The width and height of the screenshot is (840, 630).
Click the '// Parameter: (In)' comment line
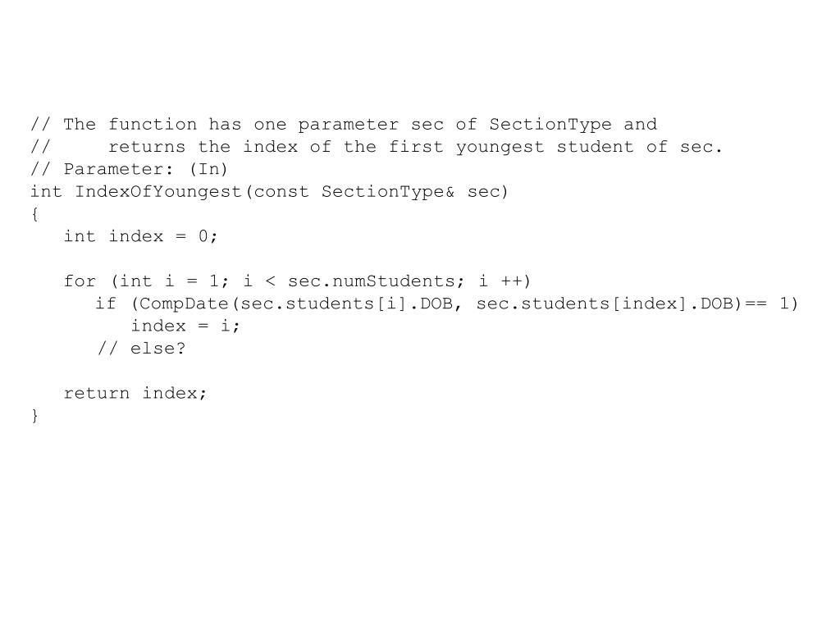tap(129, 169)
